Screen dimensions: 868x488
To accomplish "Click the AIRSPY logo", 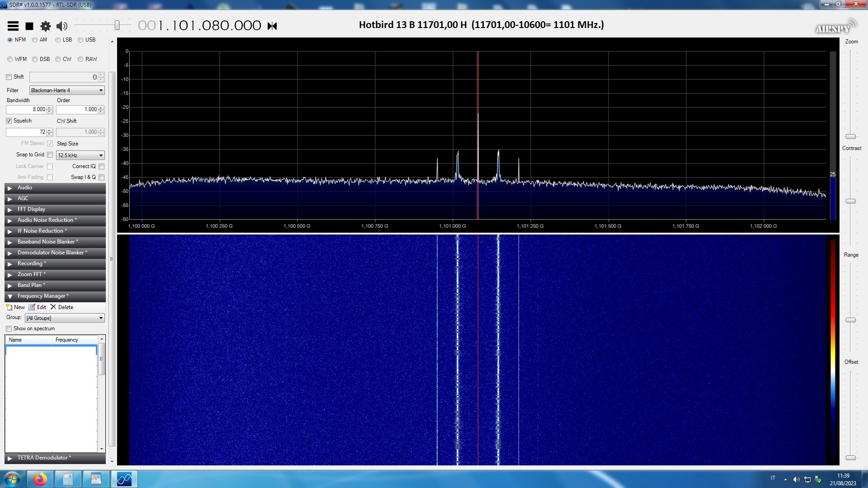I will 836,27.
